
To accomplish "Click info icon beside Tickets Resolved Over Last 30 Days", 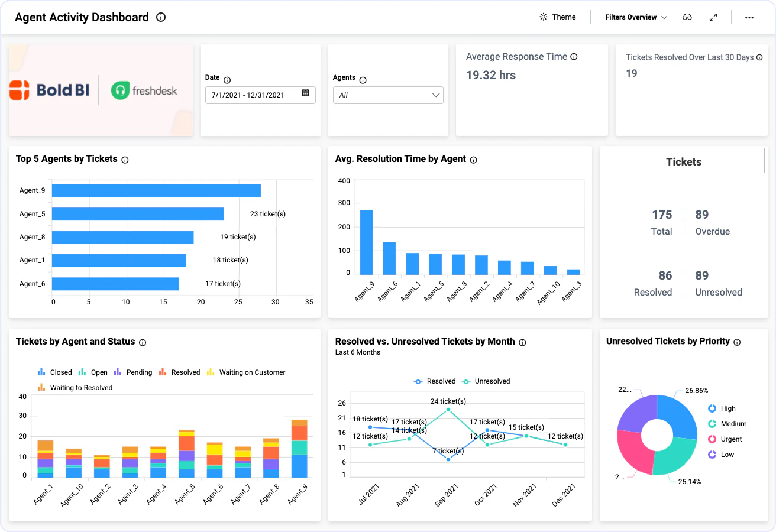I will [x=759, y=57].
